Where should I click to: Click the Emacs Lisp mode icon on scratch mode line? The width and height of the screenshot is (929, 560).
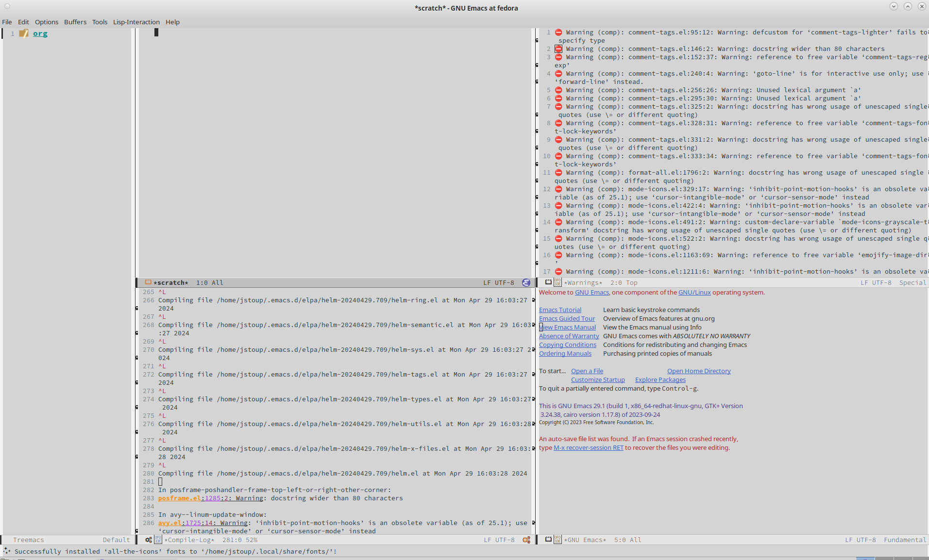[x=526, y=282]
